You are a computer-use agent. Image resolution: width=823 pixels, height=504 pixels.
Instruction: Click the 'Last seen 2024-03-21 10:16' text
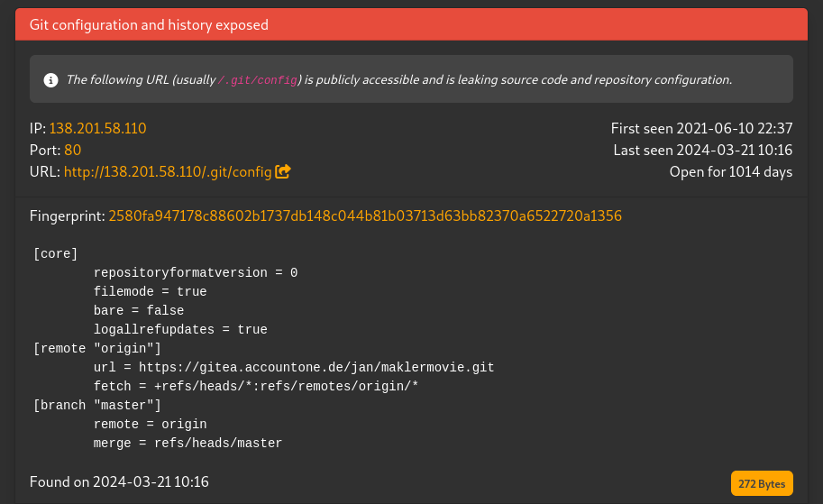tap(702, 150)
